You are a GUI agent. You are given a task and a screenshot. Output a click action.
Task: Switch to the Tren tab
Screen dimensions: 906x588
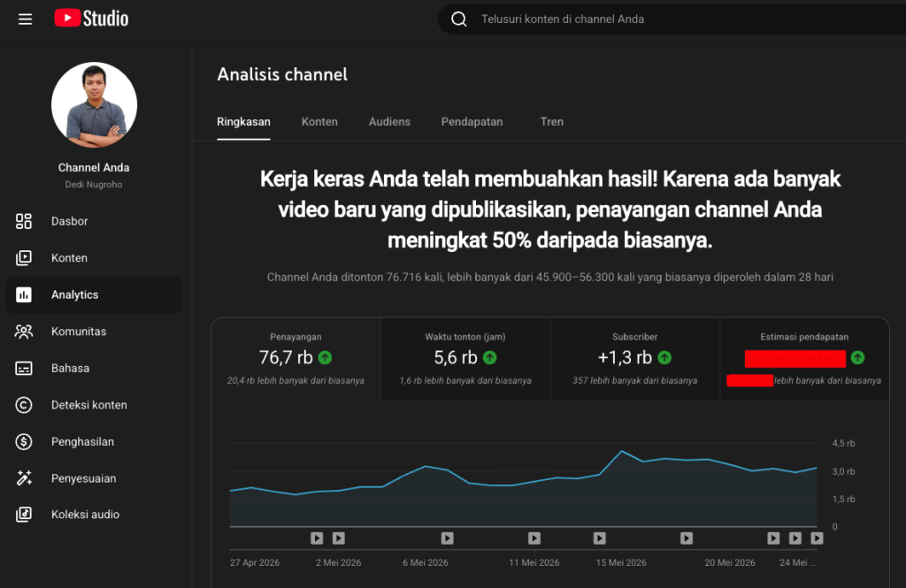552,122
